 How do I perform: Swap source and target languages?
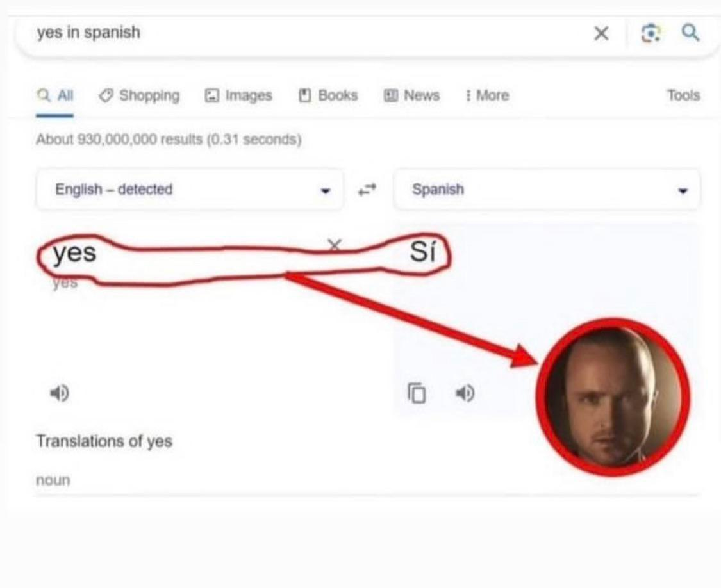[367, 190]
